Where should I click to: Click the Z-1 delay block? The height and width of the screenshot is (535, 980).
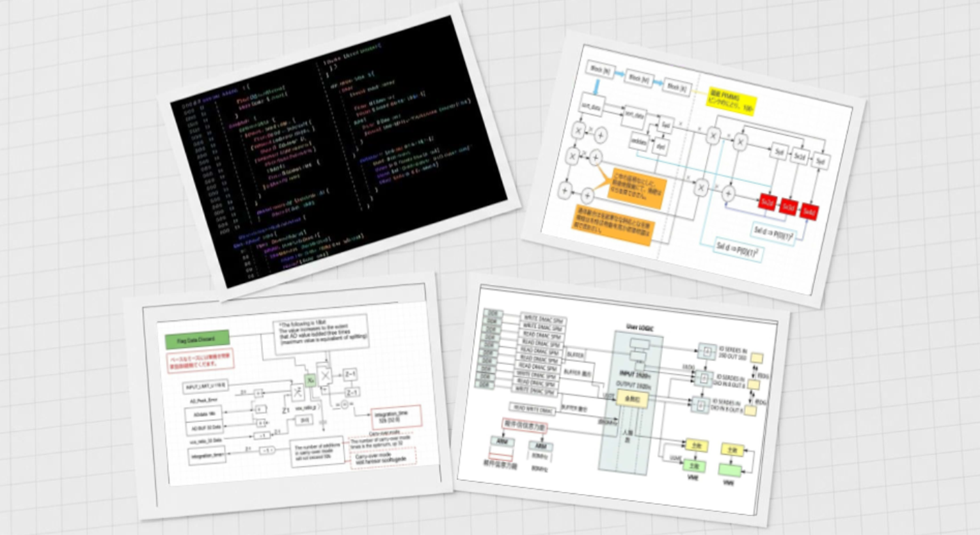tap(350, 374)
